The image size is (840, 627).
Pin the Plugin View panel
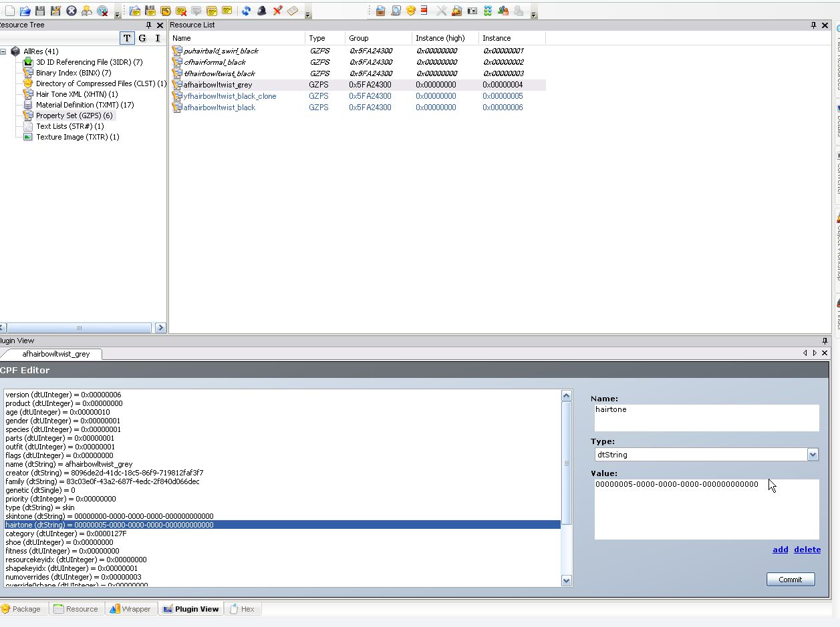[825, 341]
